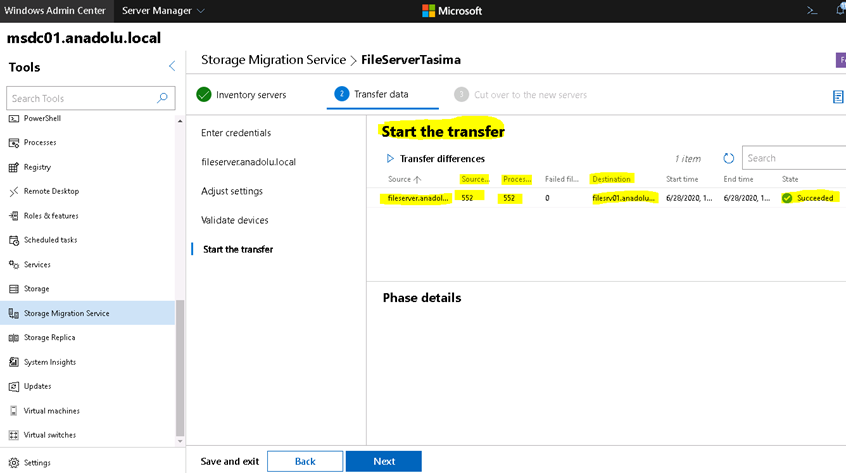Switch to the Inventory servers step
This screenshot has width=846, height=473.
point(242,95)
